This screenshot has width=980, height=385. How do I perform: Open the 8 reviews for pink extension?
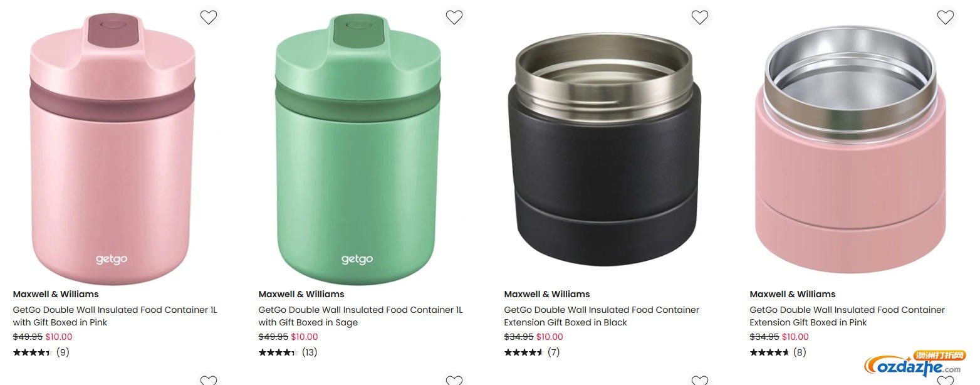[799, 352]
